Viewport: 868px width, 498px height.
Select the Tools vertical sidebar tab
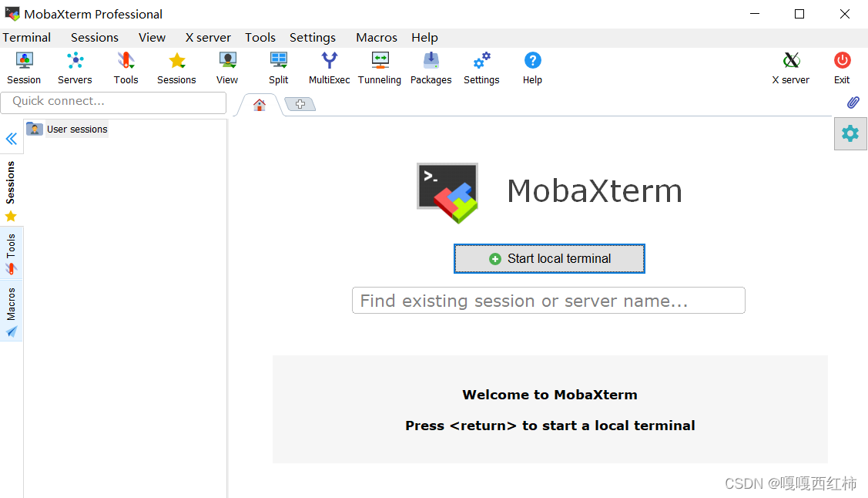(x=11, y=254)
